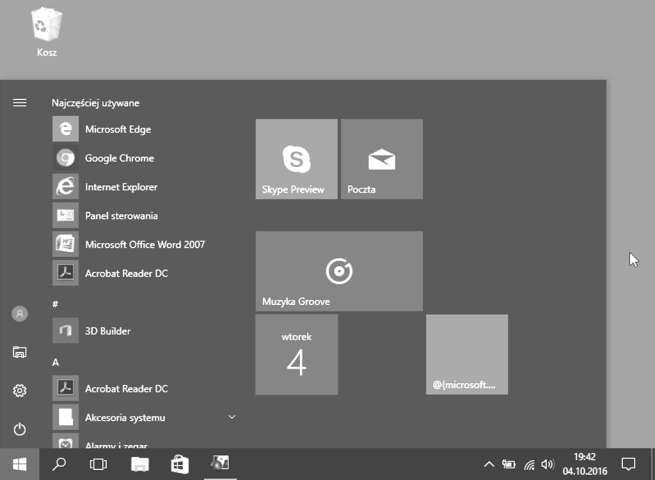Click the letter A group header
655x480 pixels.
pyautogui.click(x=56, y=362)
